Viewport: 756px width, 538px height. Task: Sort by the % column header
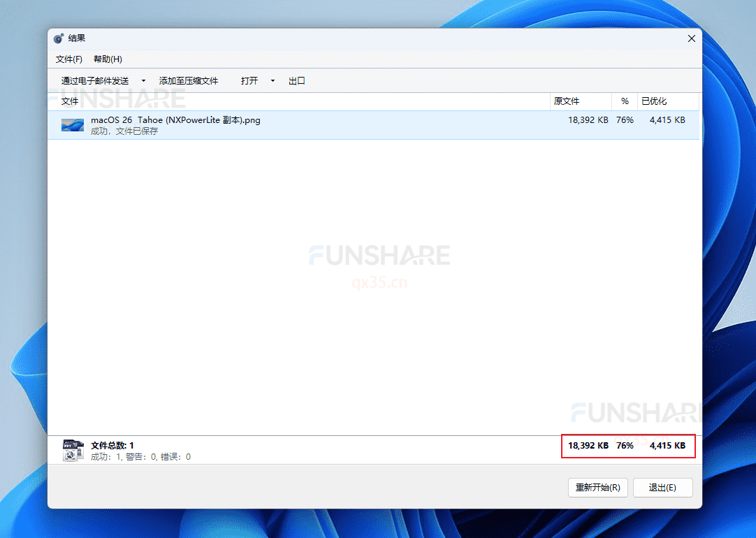coord(624,101)
